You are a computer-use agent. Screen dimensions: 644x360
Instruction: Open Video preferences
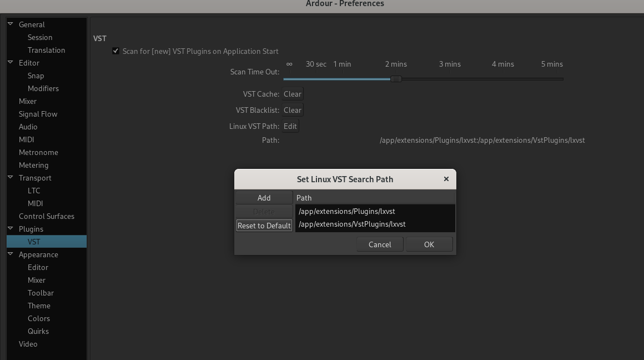coord(28,343)
